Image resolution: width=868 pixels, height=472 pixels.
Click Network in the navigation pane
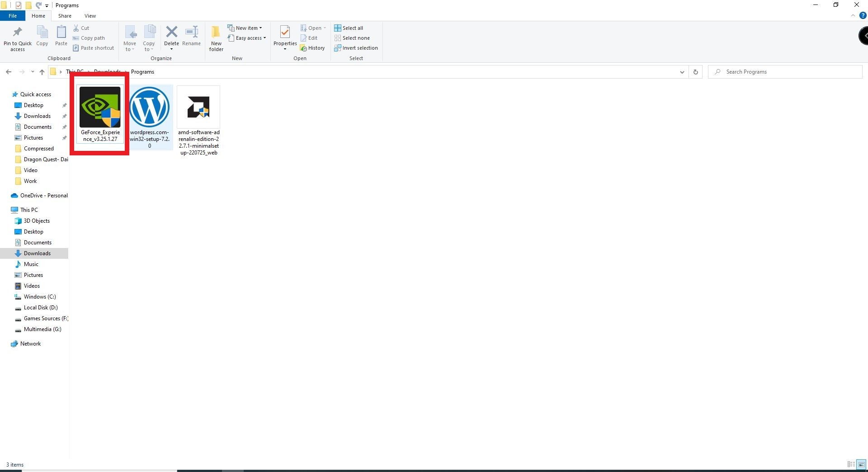pyautogui.click(x=30, y=344)
